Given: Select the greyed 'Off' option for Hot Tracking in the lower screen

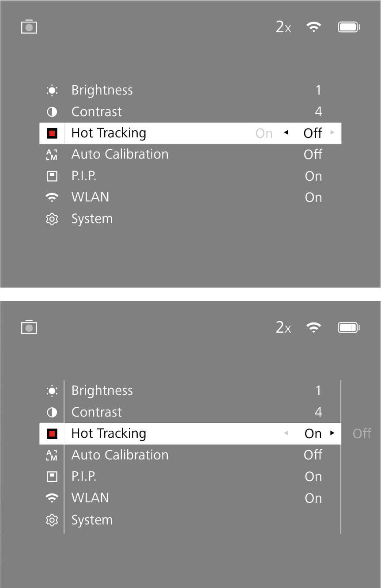Looking at the screenshot, I should (x=362, y=433).
